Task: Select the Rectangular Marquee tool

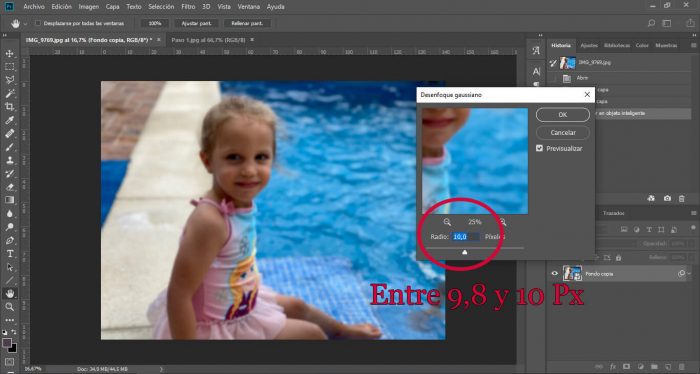Action: click(9, 67)
